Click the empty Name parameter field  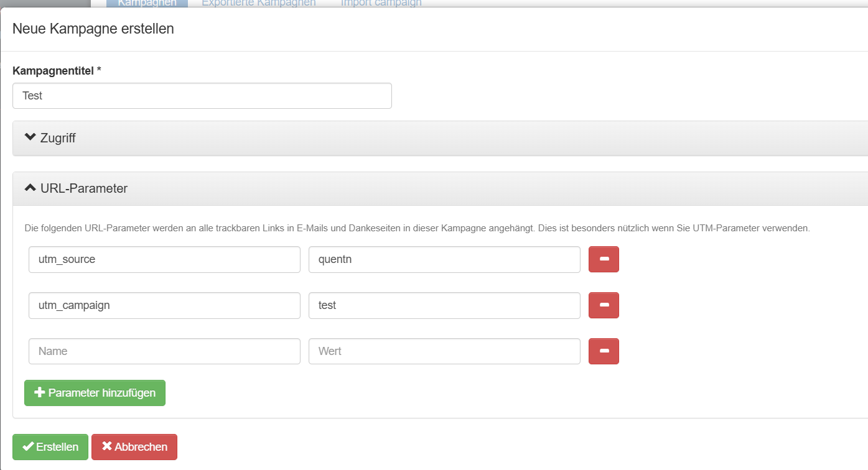164,351
